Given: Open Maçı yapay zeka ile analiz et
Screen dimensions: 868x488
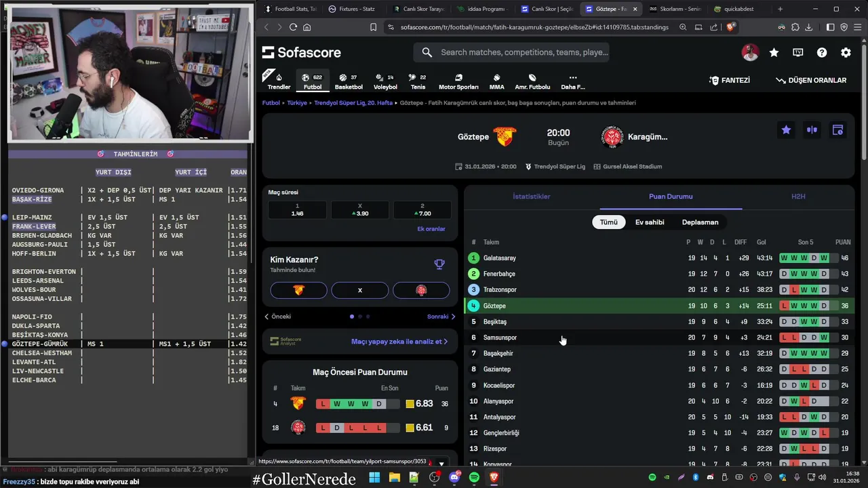Looking at the screenshot, I should point(399,342).
